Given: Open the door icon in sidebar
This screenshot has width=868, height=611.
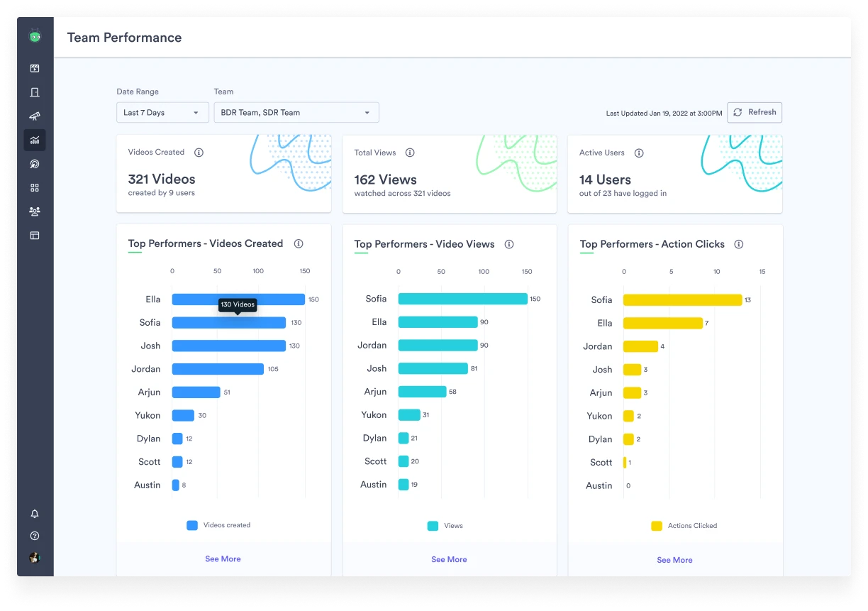Looking at the screenshot, I should 35,92.
